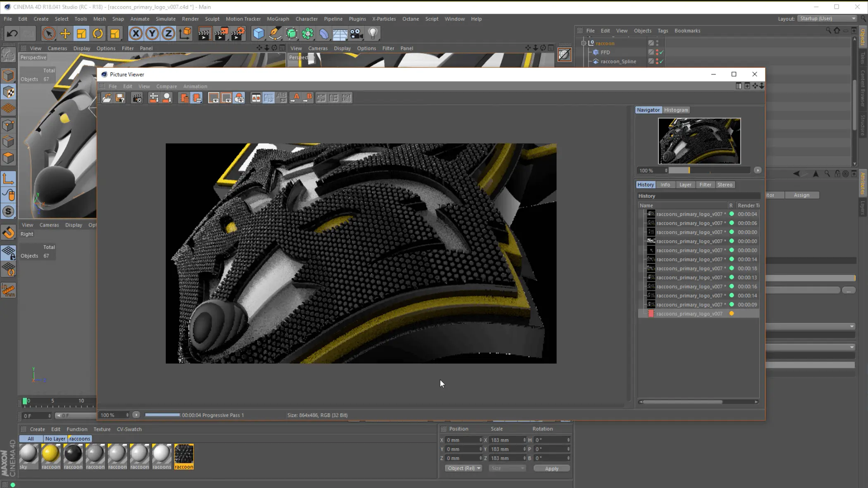Select the currently rendering history entry
868x488 pixels.
coord(699,314)
